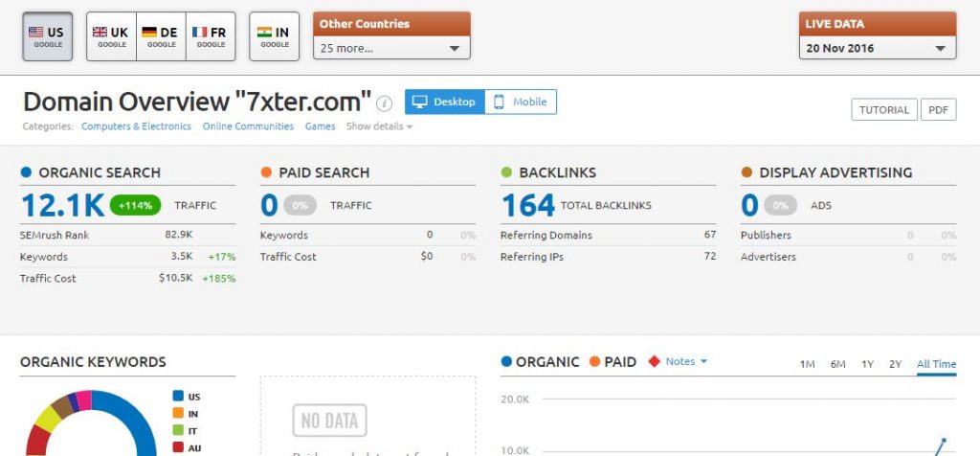Switch to FR Google database
Image resolution: width=980 pixels, height=456 pixels.
(x=211, y=37)
